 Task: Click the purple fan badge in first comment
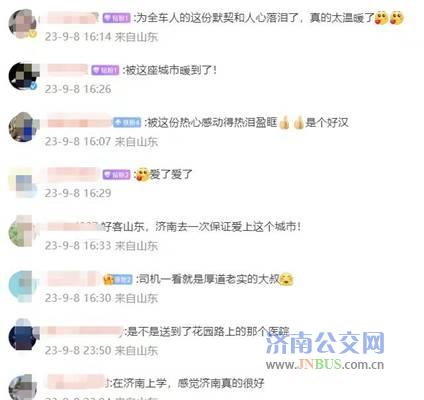116,18
